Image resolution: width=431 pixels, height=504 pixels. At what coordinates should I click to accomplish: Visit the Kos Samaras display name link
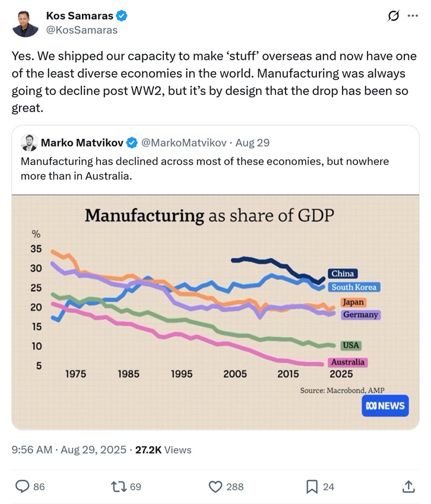click(80, 15)
